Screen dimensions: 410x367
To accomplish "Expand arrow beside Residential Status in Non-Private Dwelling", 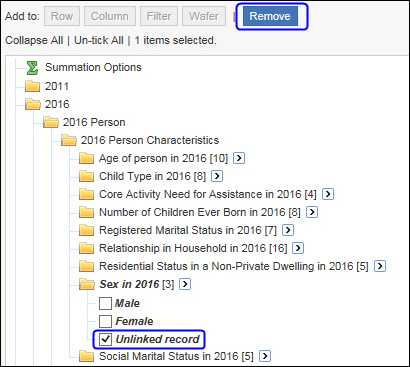I will coord(380,266).
